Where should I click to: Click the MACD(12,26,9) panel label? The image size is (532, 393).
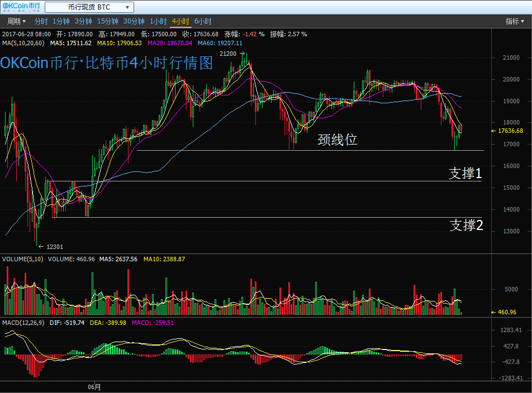pyautogui.click(x=24, y=323)
